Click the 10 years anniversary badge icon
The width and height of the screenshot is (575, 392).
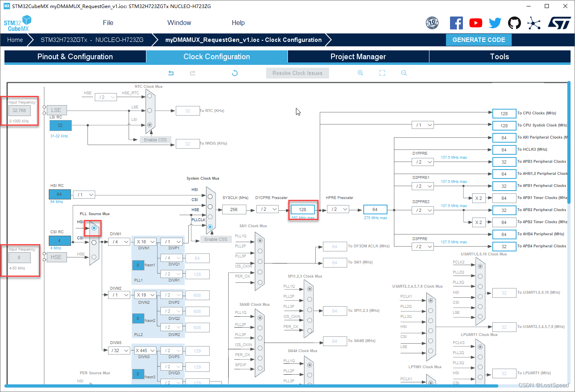[432, 23]
